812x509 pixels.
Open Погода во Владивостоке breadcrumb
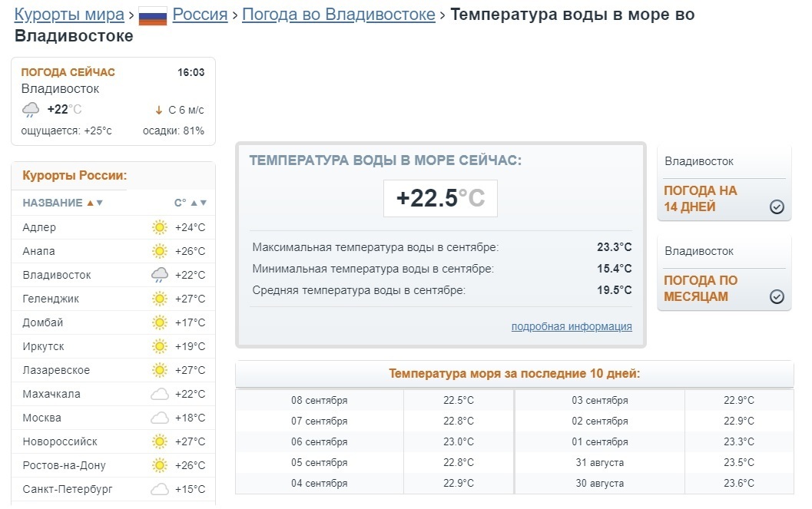click(x=338, y=15)
